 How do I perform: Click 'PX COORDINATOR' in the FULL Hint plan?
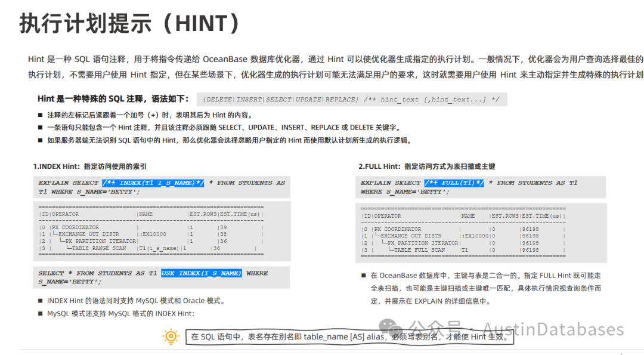click(398, 229)
